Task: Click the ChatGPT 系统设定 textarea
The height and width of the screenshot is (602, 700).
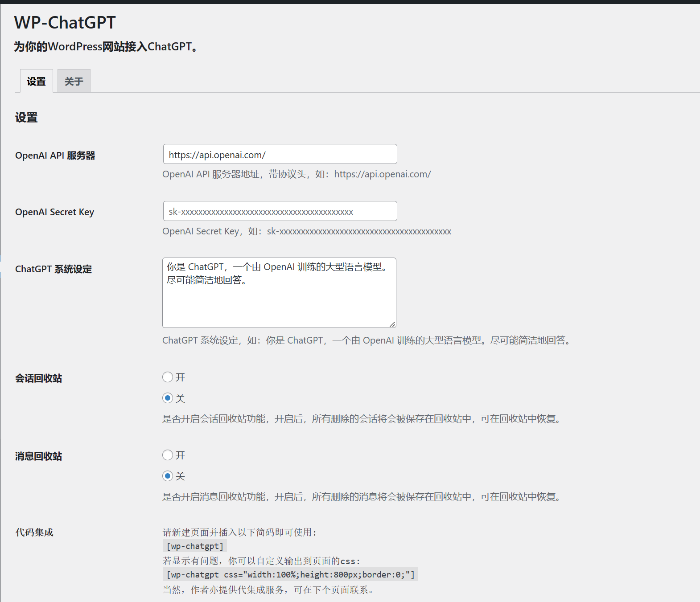Action: [279, 293]
